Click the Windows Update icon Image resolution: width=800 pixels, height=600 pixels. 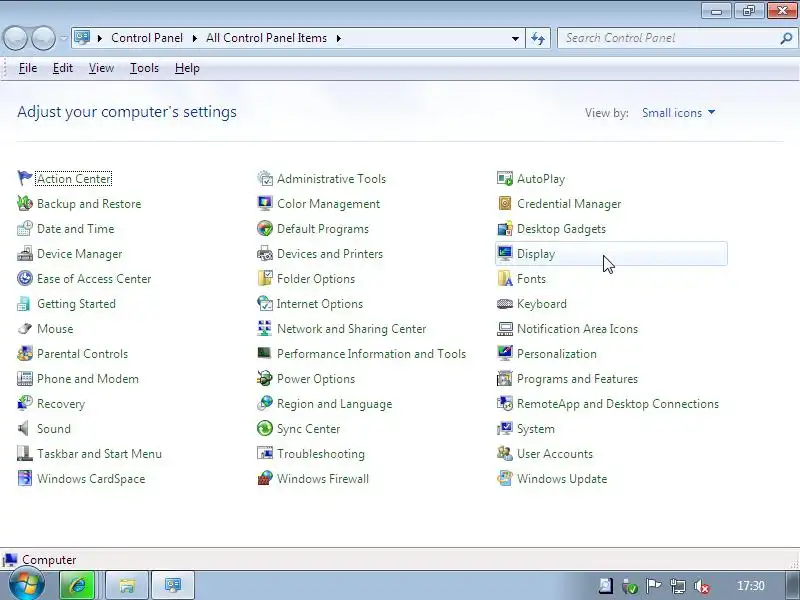click(x=505, y=479)
